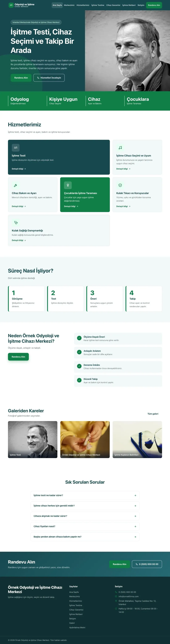Open footer Cihaz Garantisi link

tap(76, 610)
